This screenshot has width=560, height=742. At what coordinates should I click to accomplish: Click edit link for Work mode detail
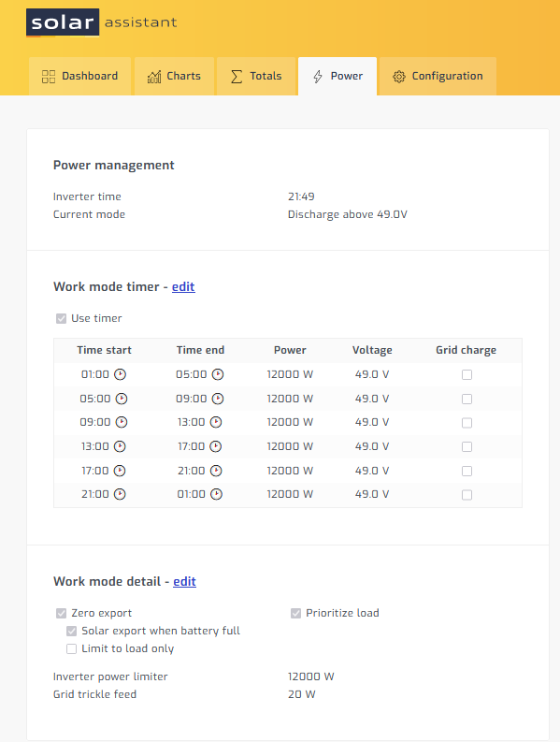[184, 582]
